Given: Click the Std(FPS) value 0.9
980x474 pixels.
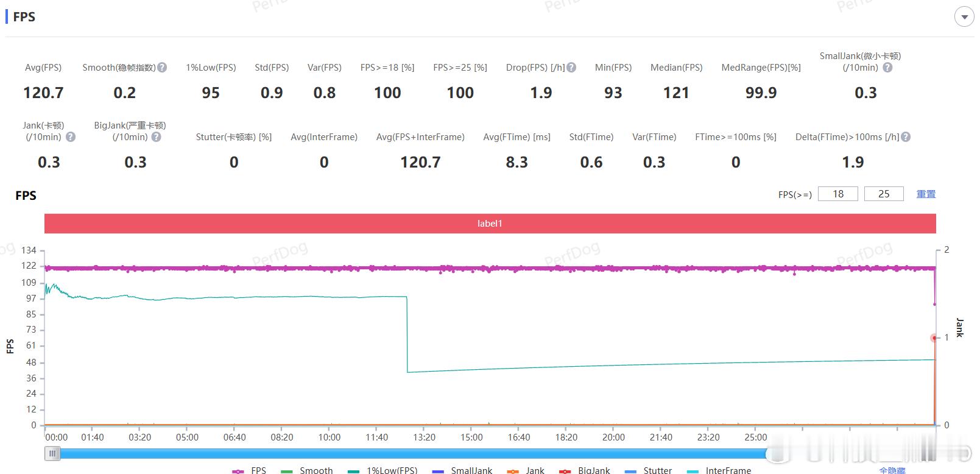Looking at the screenshot, I should [x=272, y=93].
